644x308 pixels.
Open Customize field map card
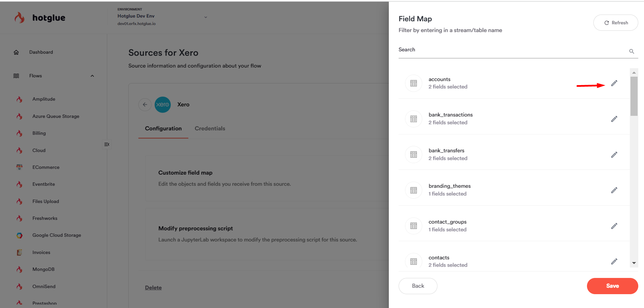click(x=267, y=178)
